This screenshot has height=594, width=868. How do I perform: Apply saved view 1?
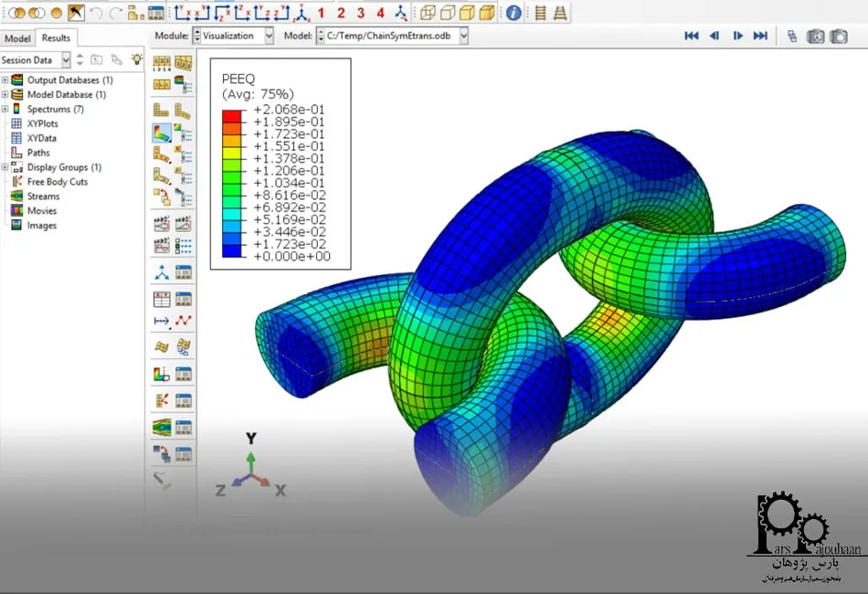(x=321, y=13)
